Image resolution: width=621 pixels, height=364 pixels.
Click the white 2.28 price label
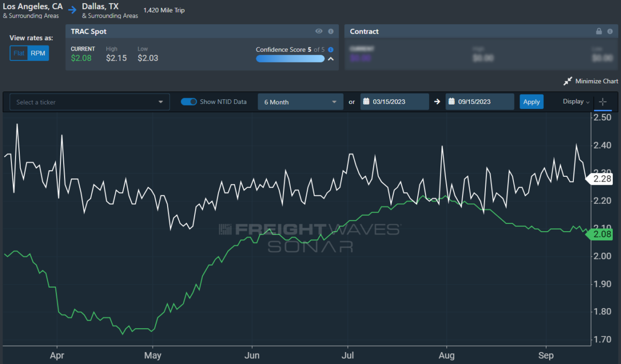(x=599, y=179)
